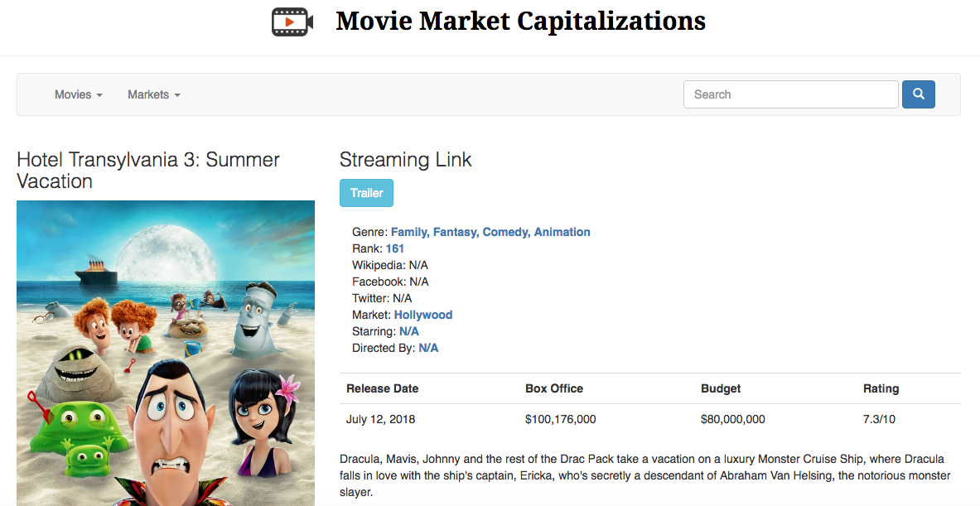Click the Hollywood market link
980x506 pixels.
click(x=422, y=315)
